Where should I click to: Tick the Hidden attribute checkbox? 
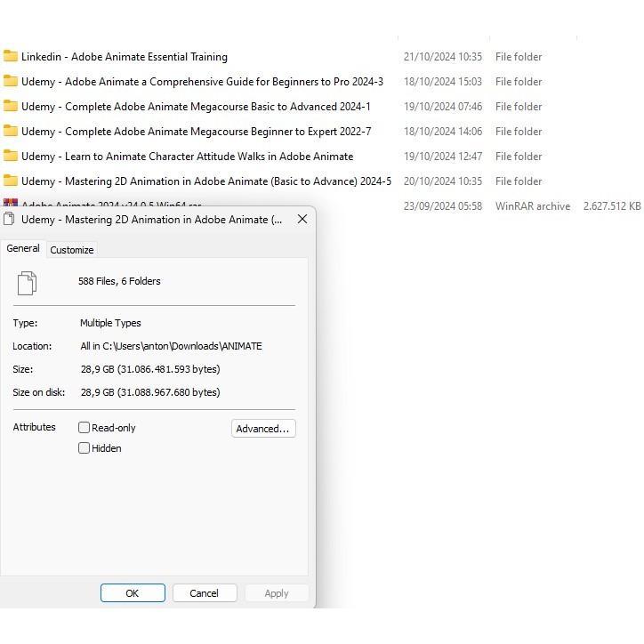(x=84, y=447)
